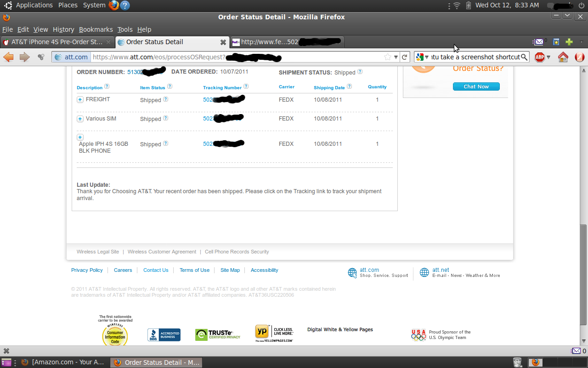Click the att.com site identity button
This screenshot has width=588, height=368.
pos(71,57)
